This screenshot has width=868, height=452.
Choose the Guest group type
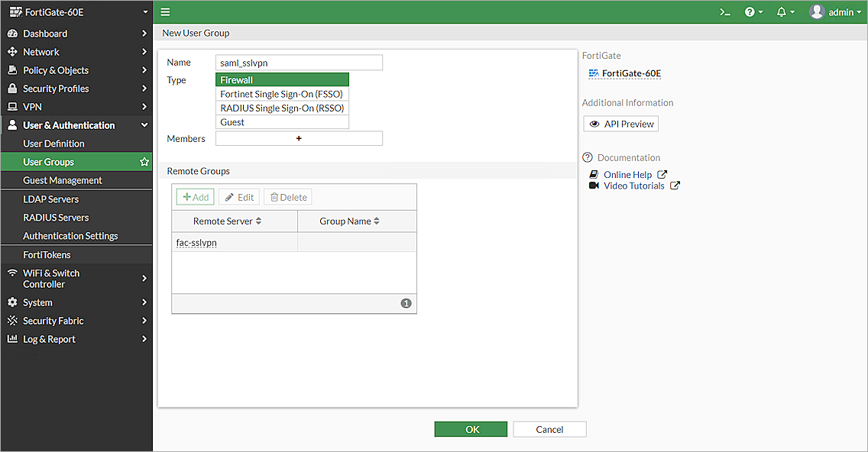pos(282,122)
